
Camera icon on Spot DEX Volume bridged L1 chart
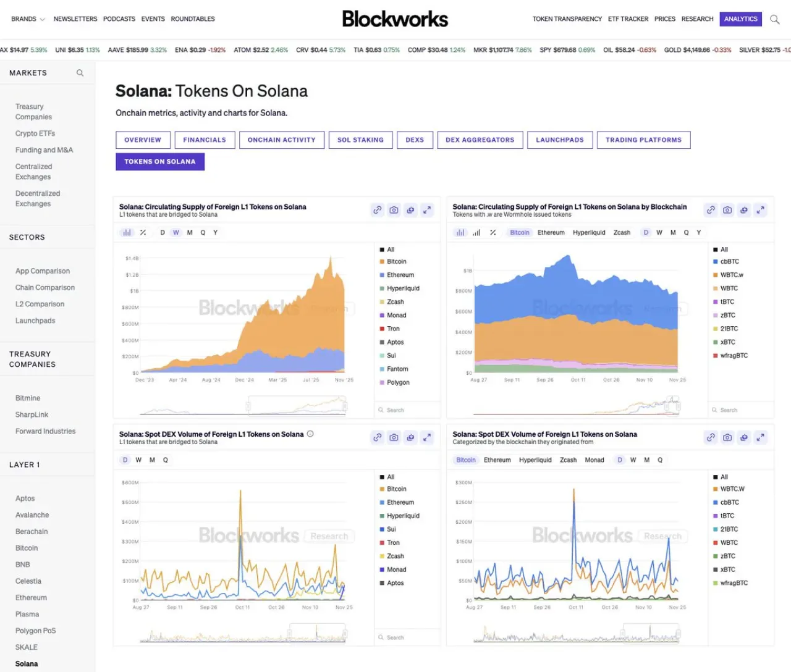[x=394, y=437]
